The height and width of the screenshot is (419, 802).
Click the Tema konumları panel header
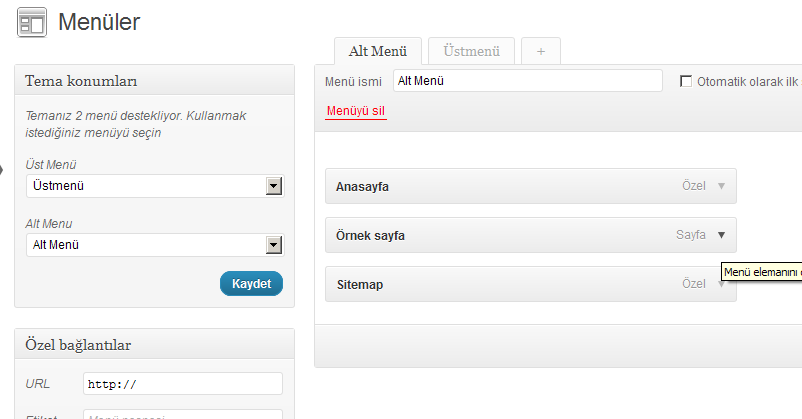[x=154, y=80]
